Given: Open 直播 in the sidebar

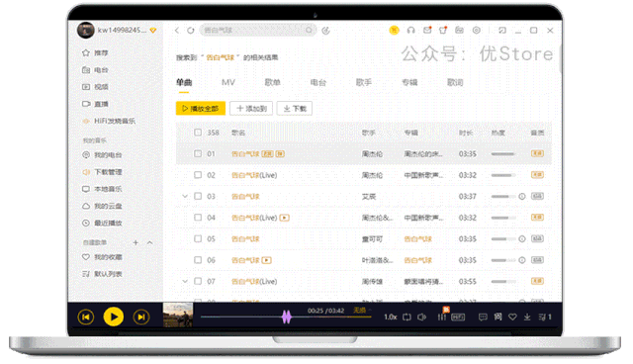Looking at the screenshot, I should click(x=95, y=104).
